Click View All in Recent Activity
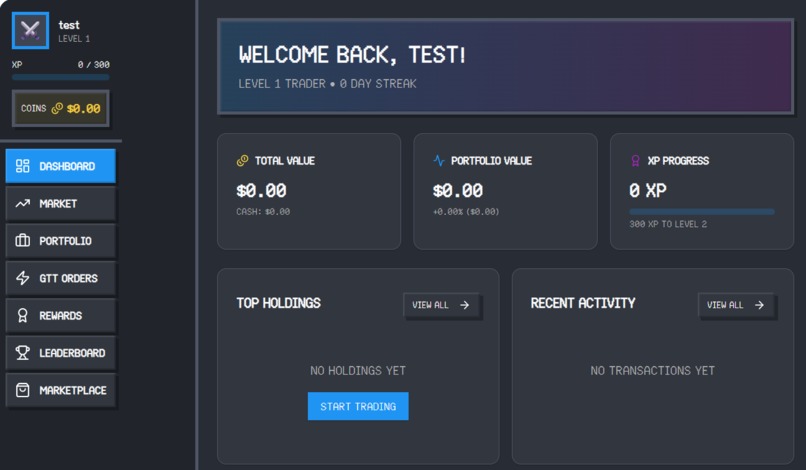Screen dimensions: 806x470 736,305
